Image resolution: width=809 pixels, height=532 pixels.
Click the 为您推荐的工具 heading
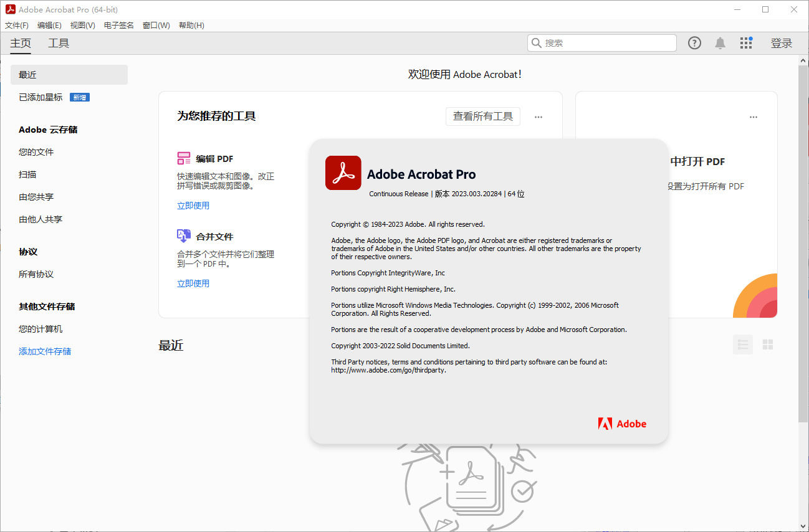tap(216, 116)
